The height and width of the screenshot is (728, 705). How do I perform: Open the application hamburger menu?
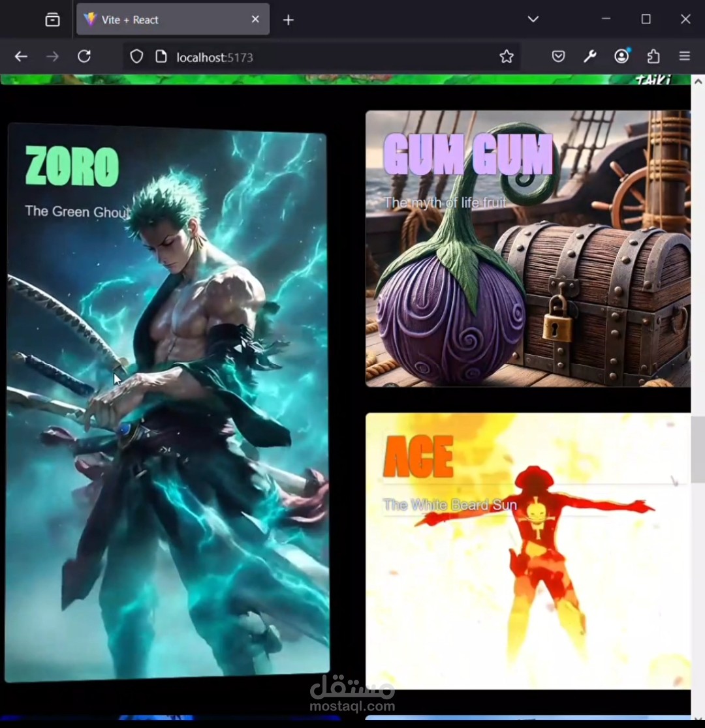point(685,56)
